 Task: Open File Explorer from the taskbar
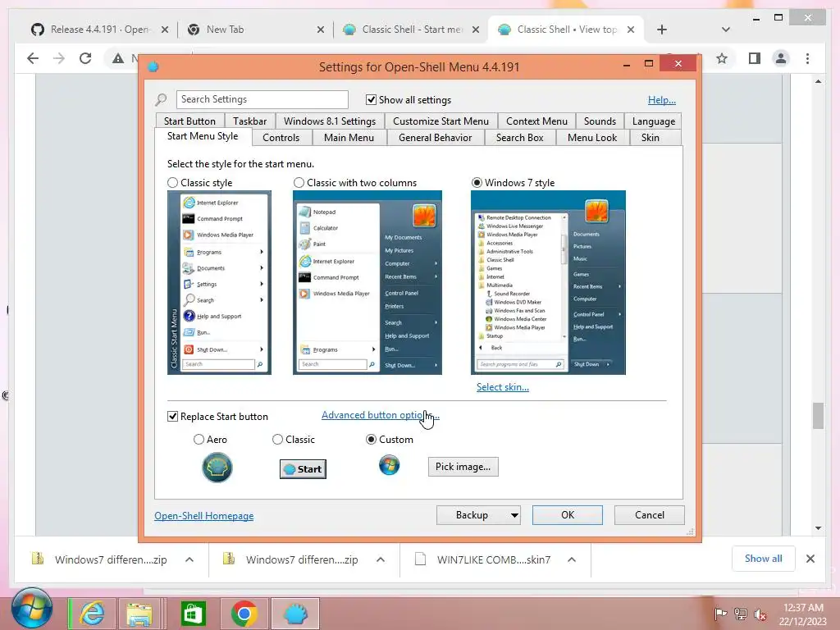pyautogui.click(x=139, y=614)
